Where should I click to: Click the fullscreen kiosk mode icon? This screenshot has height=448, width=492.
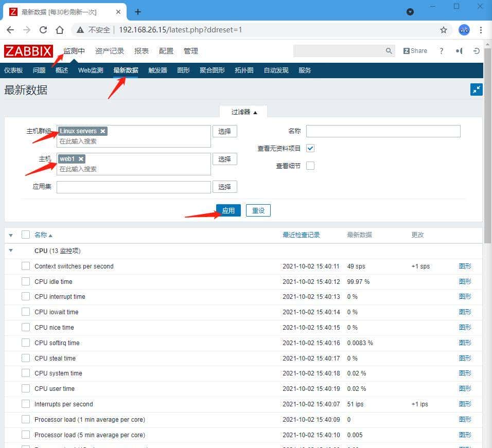click(x=476, y=89)
